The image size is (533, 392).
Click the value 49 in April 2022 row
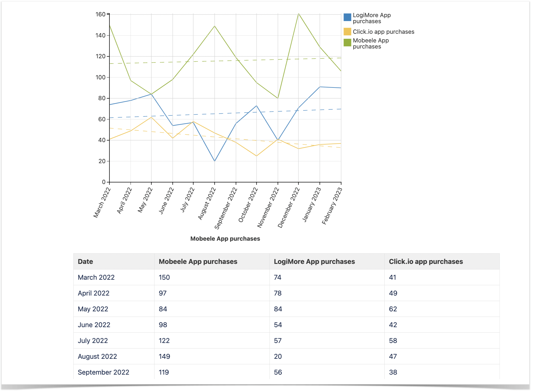393,293
